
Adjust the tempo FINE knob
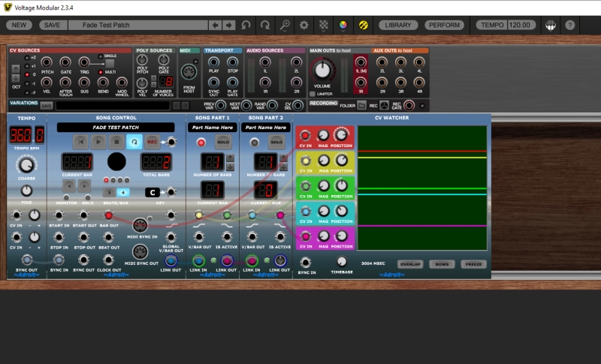coord(26,191)
